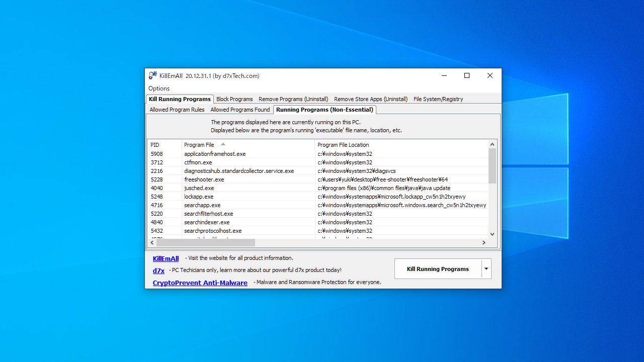Screen dimensions: 644x362
Task: Click PID 5908 cell
Action: click(x=156, y=154)
